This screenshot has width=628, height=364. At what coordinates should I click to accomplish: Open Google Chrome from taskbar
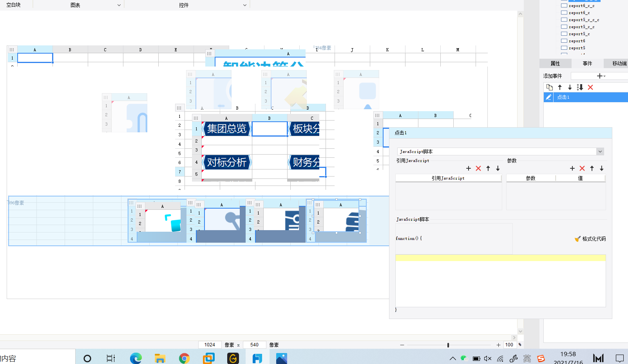(184, 358)
